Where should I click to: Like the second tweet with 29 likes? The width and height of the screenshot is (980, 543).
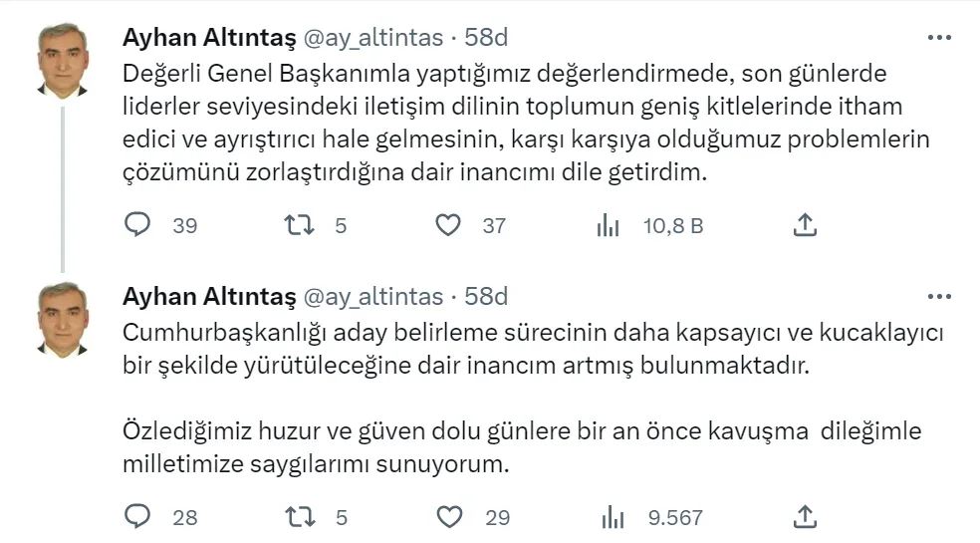(x=450, y=517)
